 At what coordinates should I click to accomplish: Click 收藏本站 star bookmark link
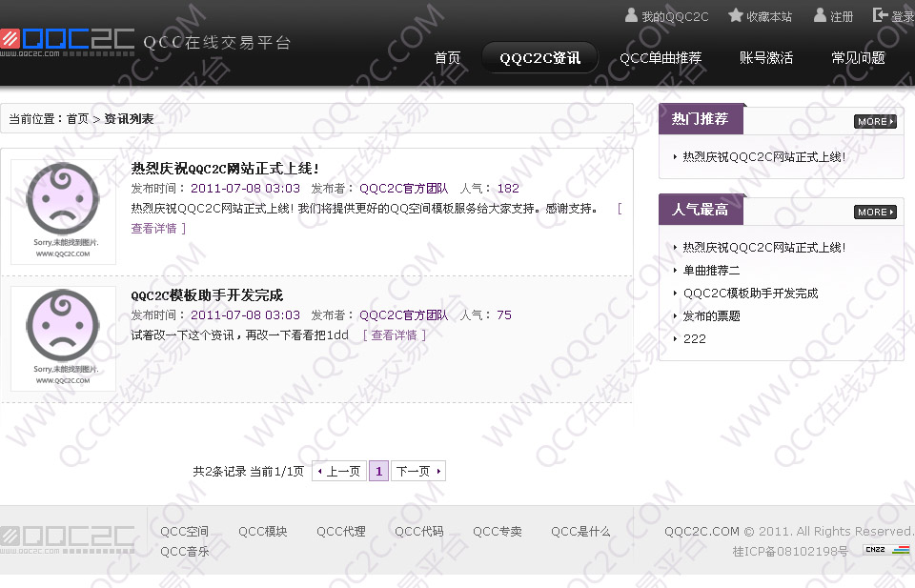pyautogui.click(x=760, y=16)
